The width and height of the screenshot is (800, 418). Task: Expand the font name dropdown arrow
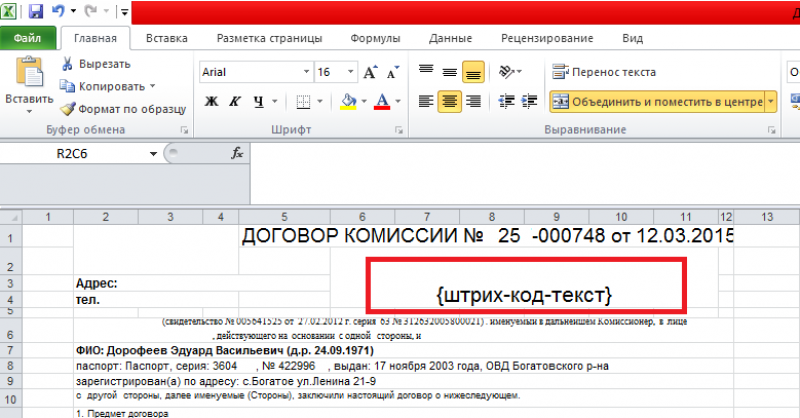[x=306, y=72]
